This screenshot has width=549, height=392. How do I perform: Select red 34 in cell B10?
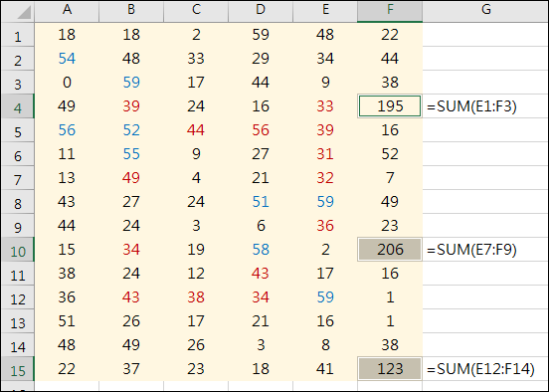(x=131, y=250)
